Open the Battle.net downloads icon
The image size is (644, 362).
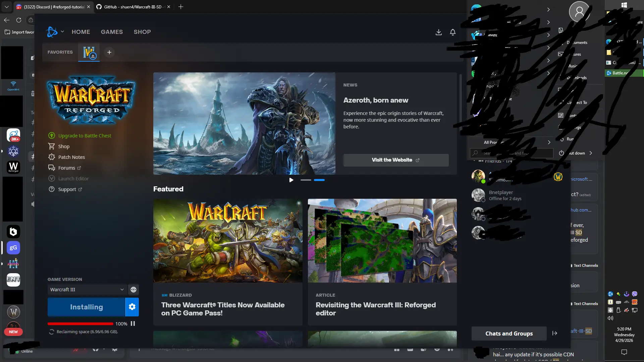(438, 32)
